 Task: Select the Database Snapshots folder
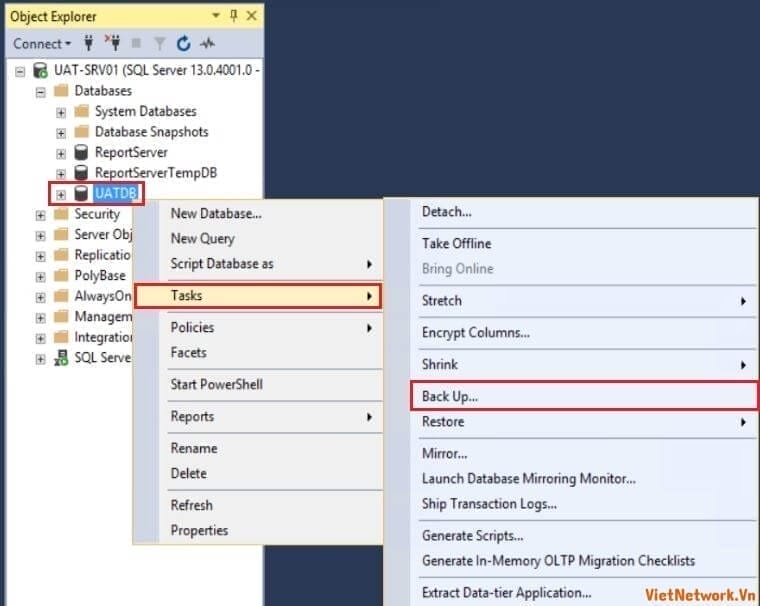point(151,132)
